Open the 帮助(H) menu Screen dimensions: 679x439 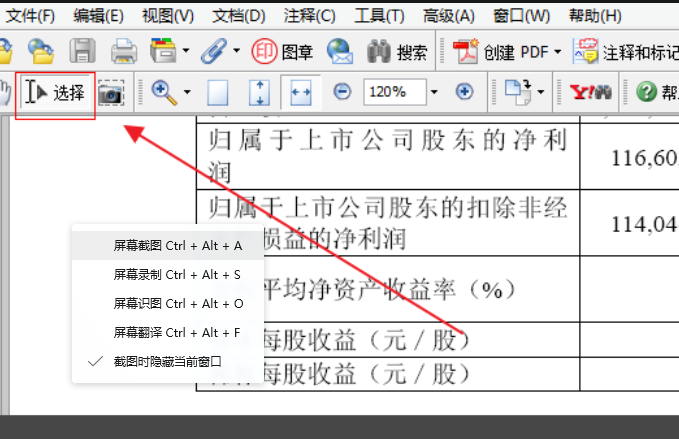[595, 16]
